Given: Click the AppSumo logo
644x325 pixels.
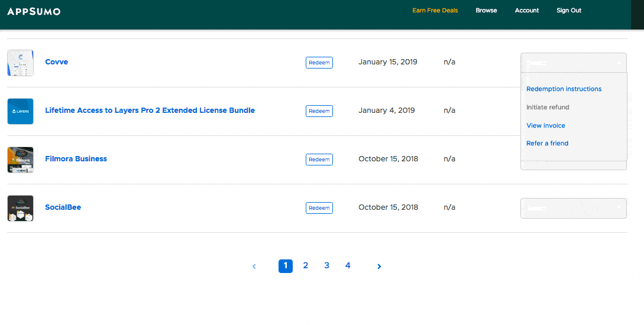Looking at the screenshot, I should pyautogui.click(x=34, y=11).
